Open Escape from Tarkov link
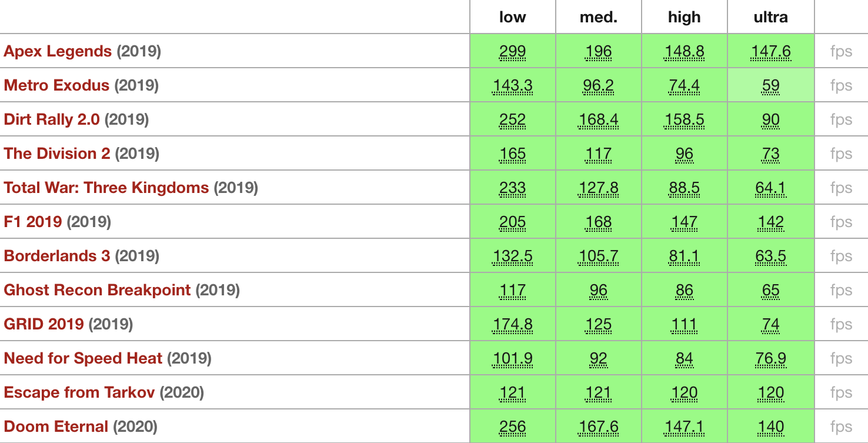 (x=79, y=392)
